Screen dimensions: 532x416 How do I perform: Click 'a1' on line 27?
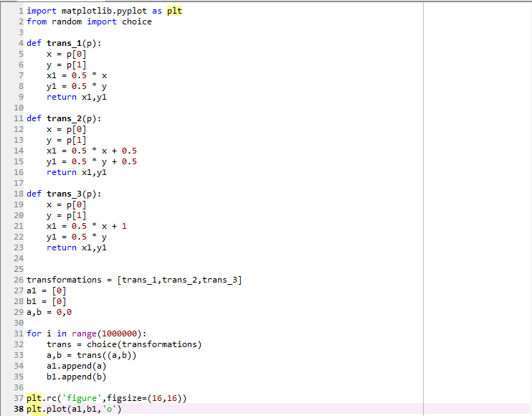[32, 290]
